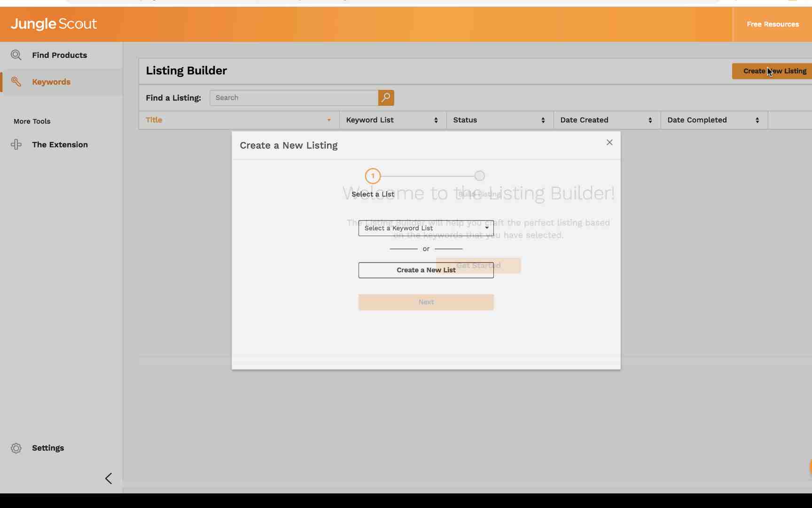The image size is (812, 508).
Task: Sort by Keyword List column arrows
Action: (x=436, y=120)
